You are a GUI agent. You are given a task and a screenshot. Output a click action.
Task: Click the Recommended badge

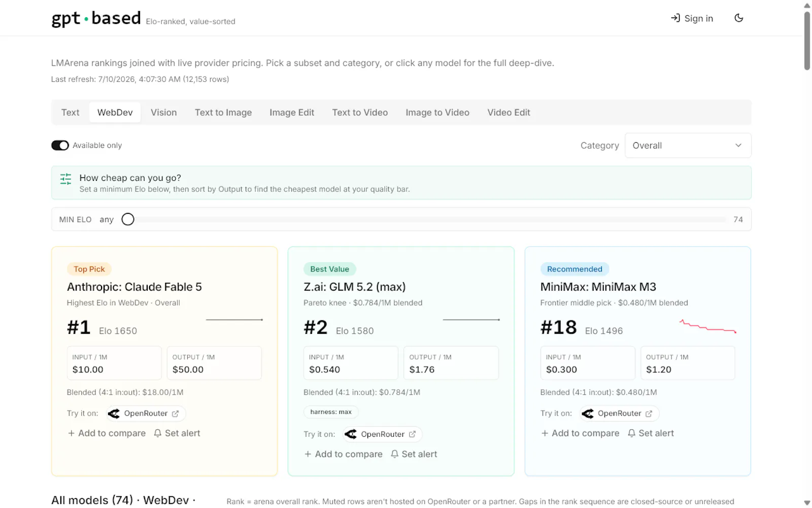click(574, 269)
